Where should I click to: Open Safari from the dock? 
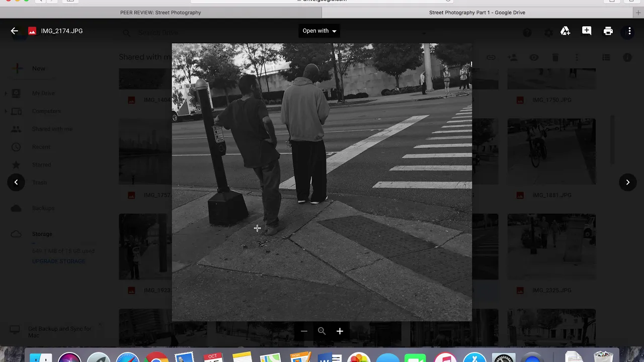click(x=127, y=357)
